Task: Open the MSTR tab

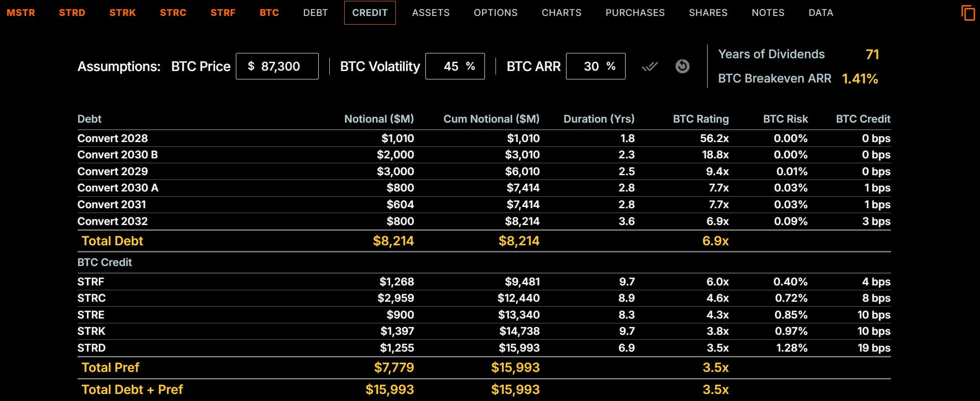Action: [21, 13]
